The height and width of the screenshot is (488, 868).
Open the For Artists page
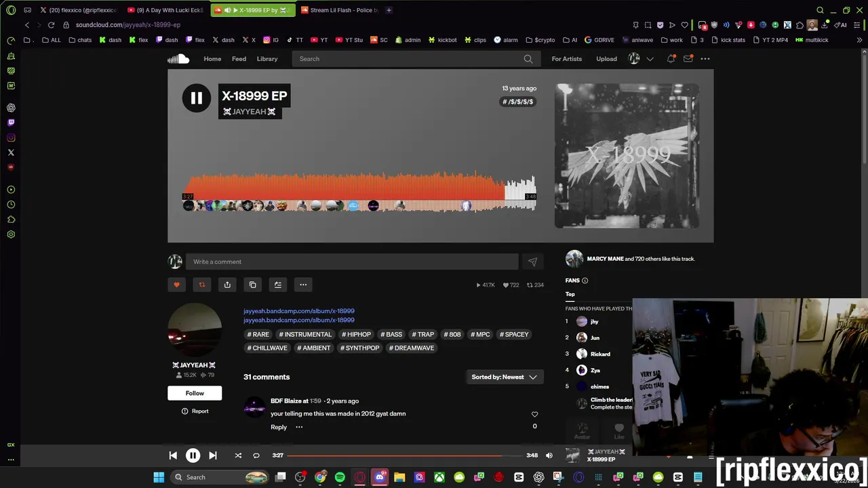coord(566,59)
